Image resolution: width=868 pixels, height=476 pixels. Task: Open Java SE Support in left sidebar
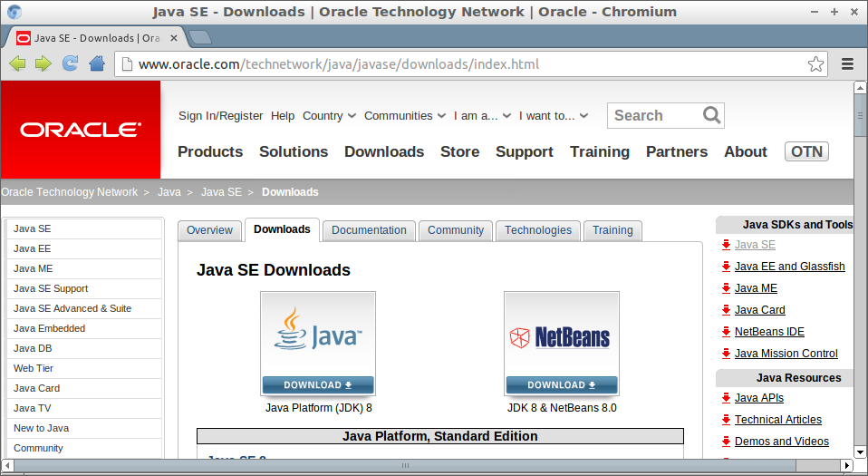point(84,288)
